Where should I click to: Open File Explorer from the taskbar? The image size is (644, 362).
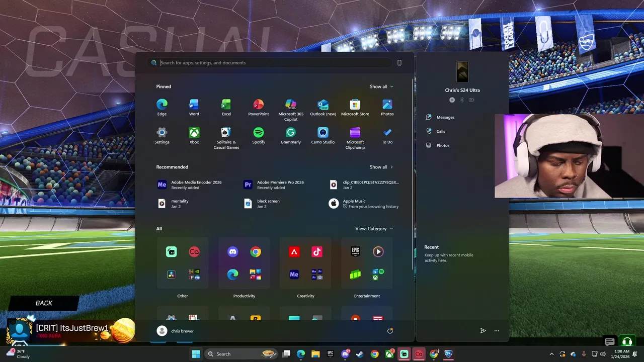(315, 354)
